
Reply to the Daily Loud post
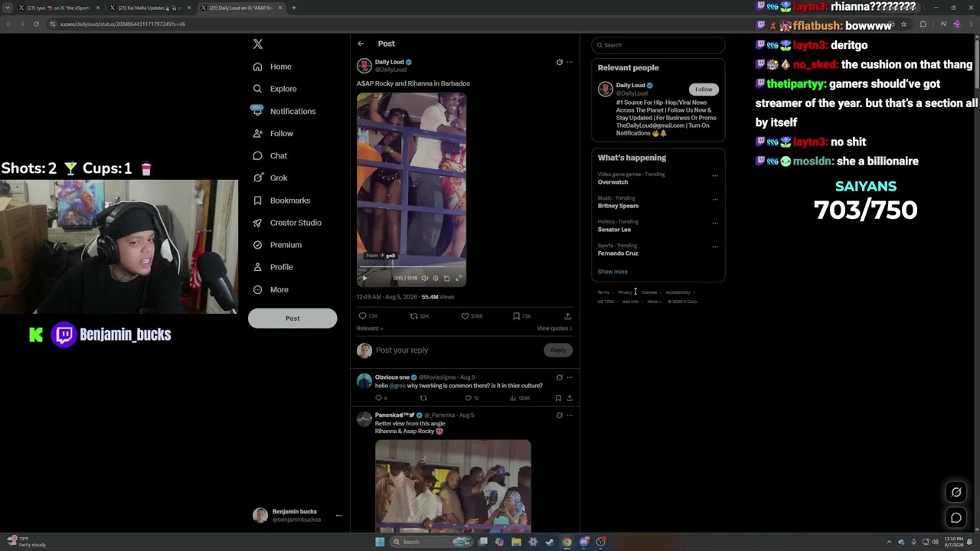tap(368, 316)
